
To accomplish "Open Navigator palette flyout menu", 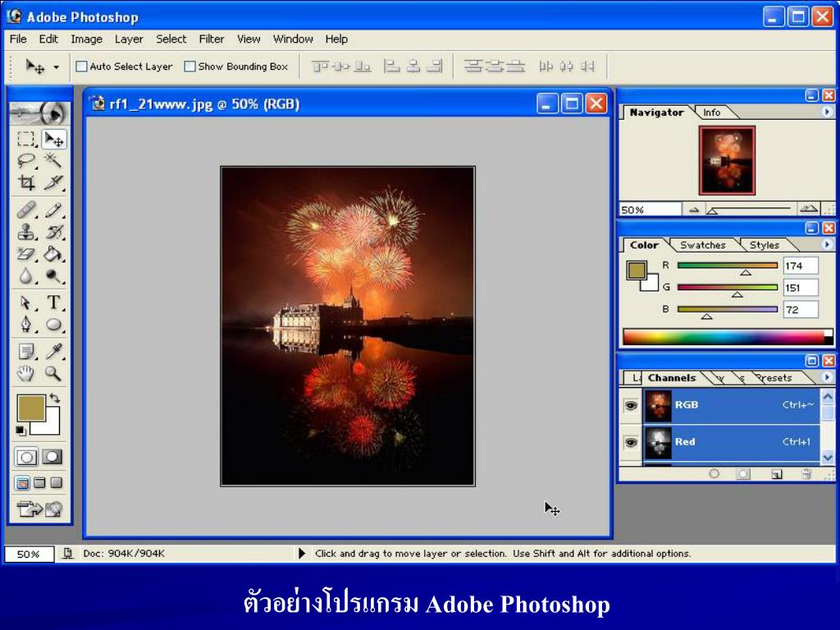I will tap(827, 112).
